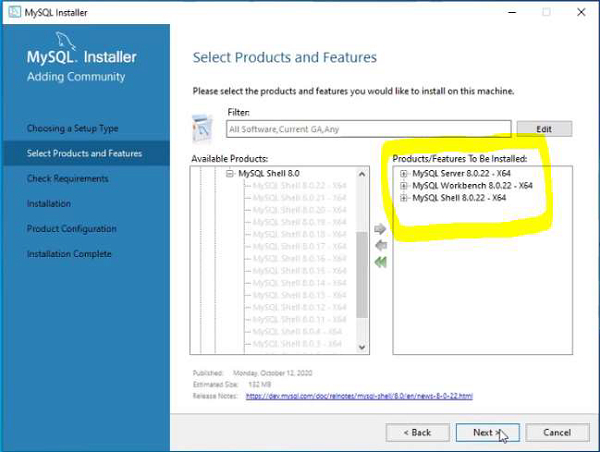The width and height of the screenshot is (600, 452).
Task: Select MySQL Shell 8.0.16 - X64 available product
Action: pyautogui.click(x=300, y=259)
